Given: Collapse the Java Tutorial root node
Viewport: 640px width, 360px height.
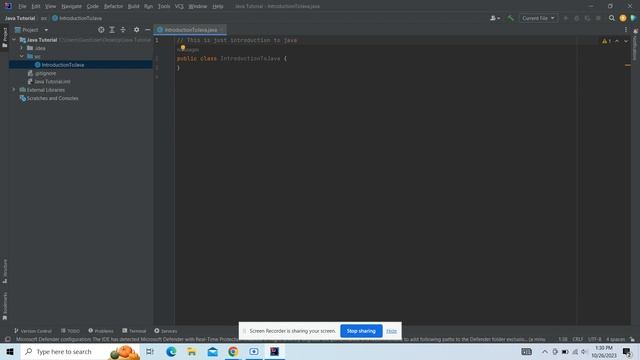Looking at the screenshot, I should pyautogui.click(x=14, y=40).
